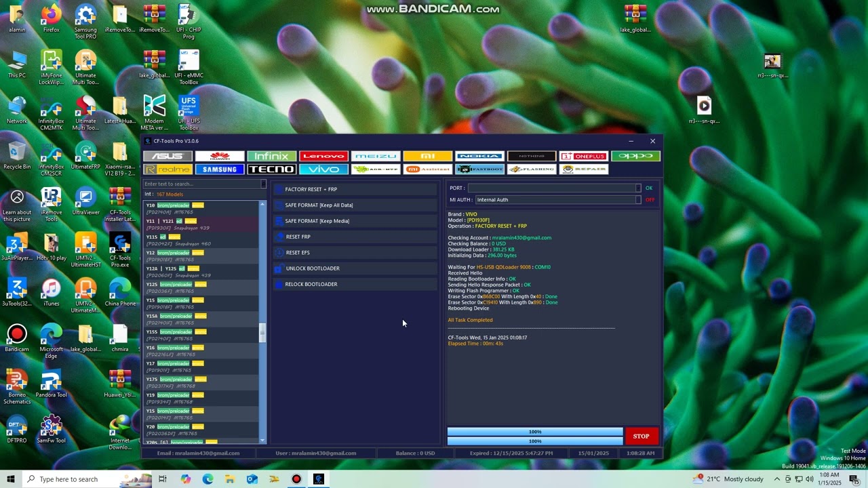Switch to the Meizu brand tab
868x488 pixels.
pyautogui.click(x=376, y=156)
